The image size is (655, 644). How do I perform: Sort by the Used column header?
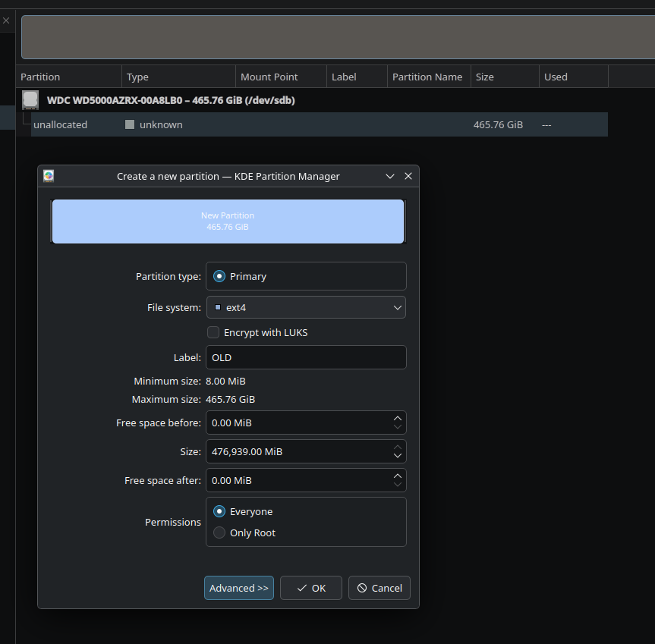pos(574,77)
